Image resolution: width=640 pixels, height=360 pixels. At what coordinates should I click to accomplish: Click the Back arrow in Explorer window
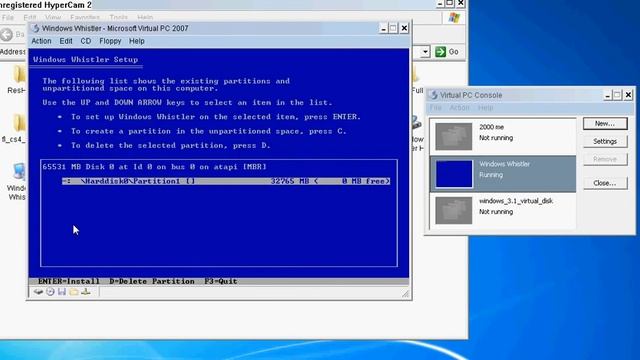[7, 34]
